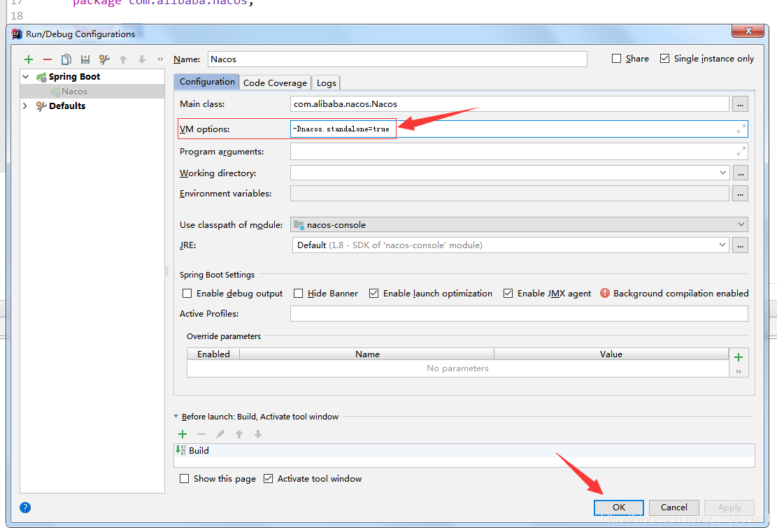Toggle Activate tool window checkbox
Screen dimensions: 777x532
pos(268,478)
